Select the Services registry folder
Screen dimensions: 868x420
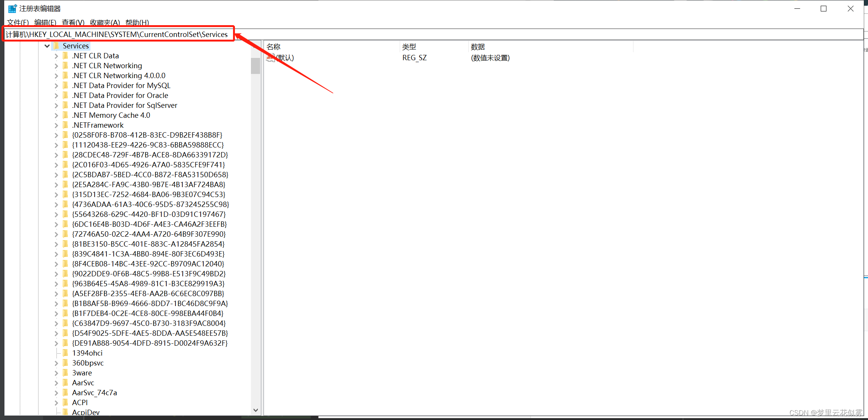point(75,45)
